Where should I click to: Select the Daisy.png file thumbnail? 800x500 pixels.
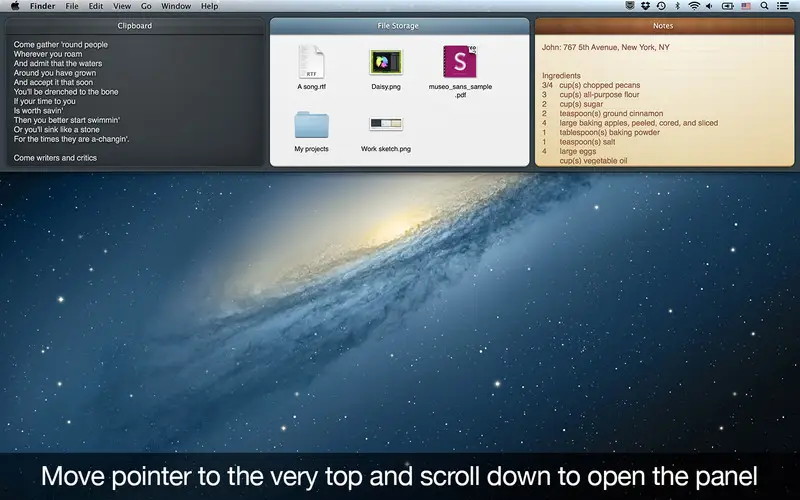386,62
